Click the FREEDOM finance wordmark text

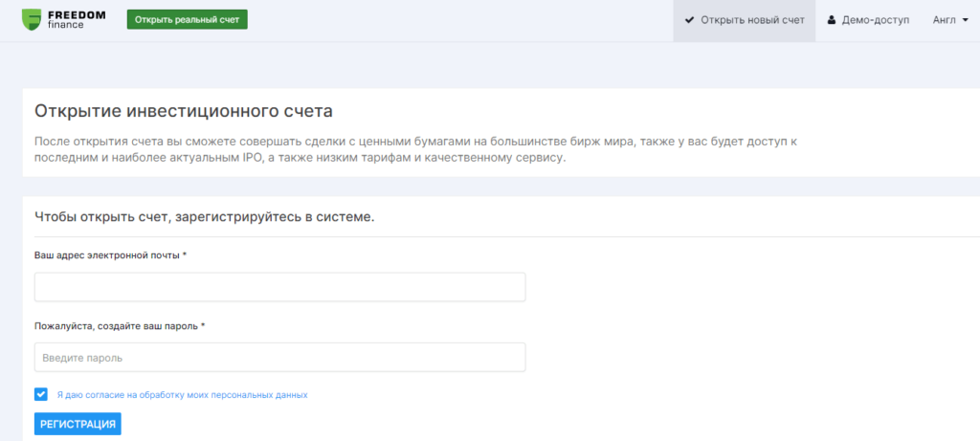(x=77, y=19)
